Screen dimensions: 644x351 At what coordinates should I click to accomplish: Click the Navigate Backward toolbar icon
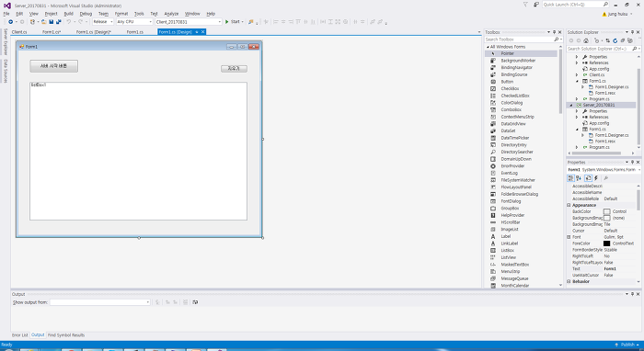click(x=11, y=22)
